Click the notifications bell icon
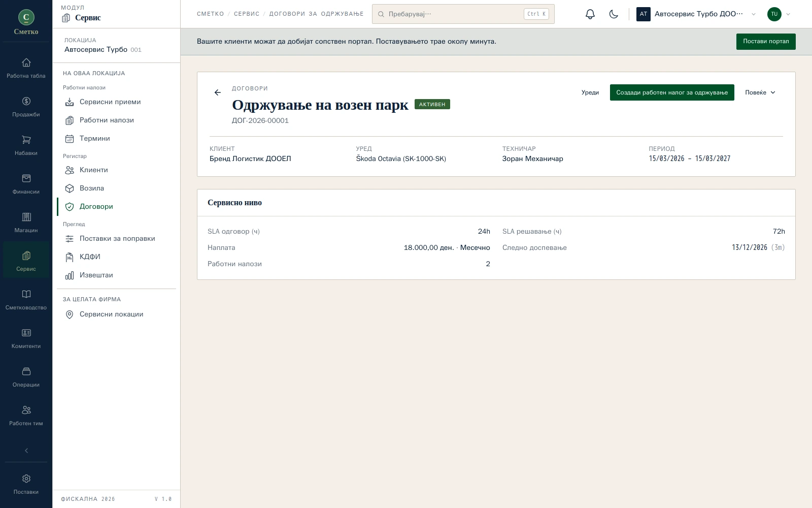The image size is (812, 508). [590, 14]
